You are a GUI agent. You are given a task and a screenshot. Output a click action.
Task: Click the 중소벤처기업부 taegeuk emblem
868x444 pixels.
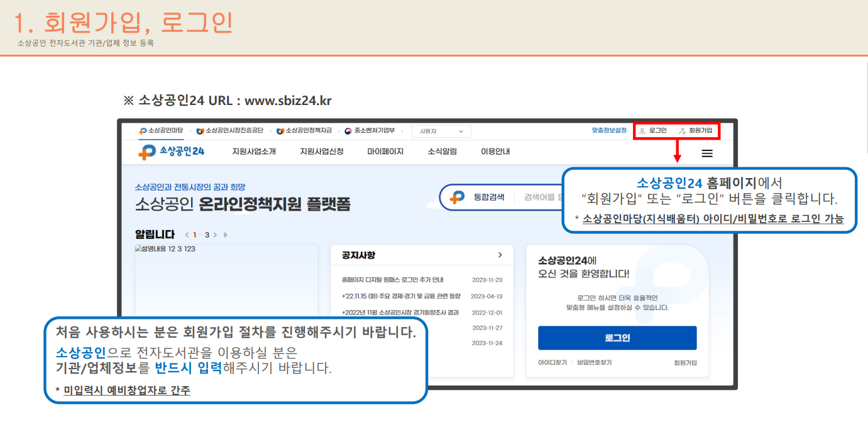pyautogui.click(x=348, y=131)
